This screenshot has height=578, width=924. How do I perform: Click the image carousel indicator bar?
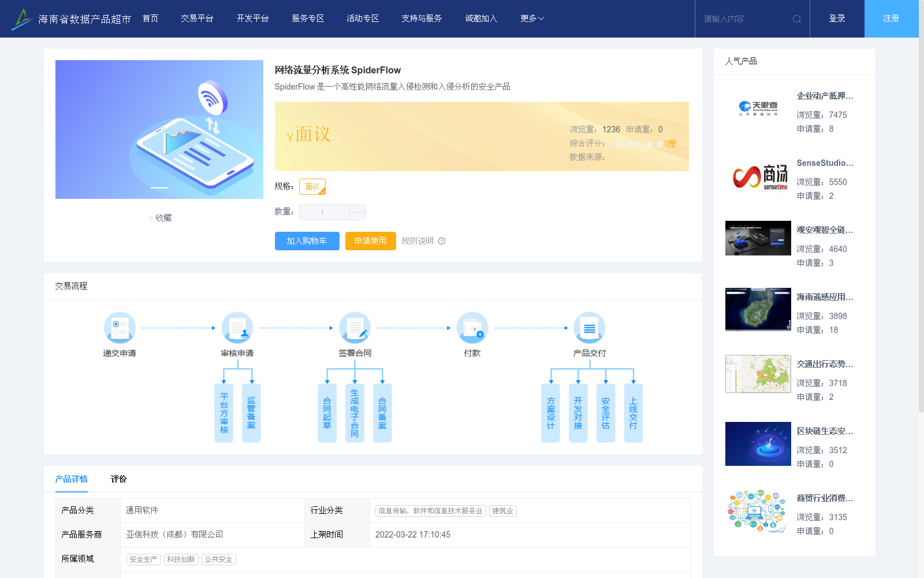159,188
